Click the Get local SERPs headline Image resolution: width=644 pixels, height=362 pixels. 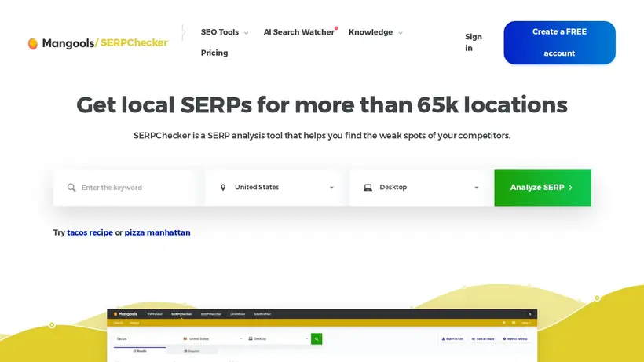coord(322,104)
